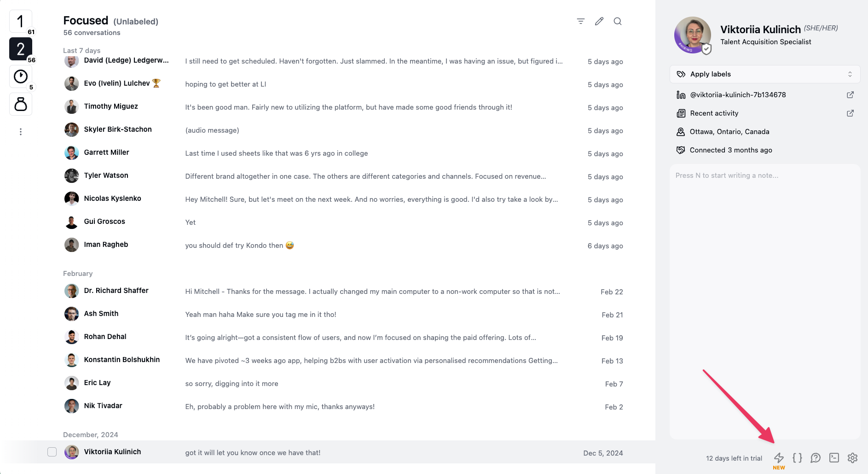Click Viktoriia Kulinich's profile photo
The height and width of the screenshot is (474, 868).
coord(693,35)
